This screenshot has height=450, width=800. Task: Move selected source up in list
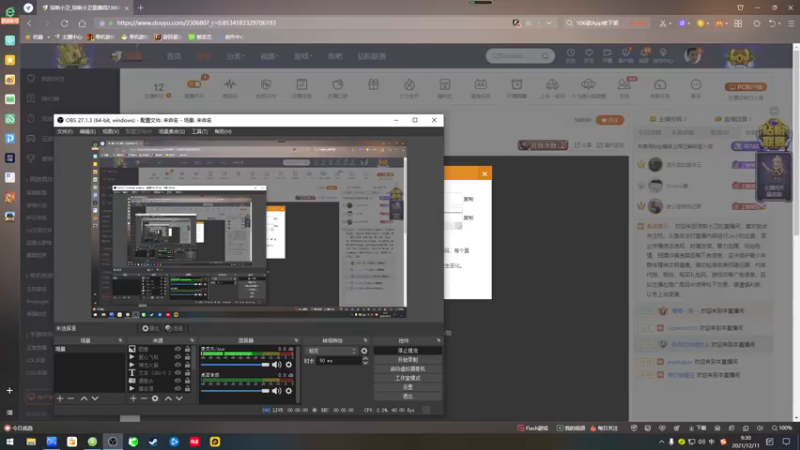pyautogui.click(x=168, y=398)
